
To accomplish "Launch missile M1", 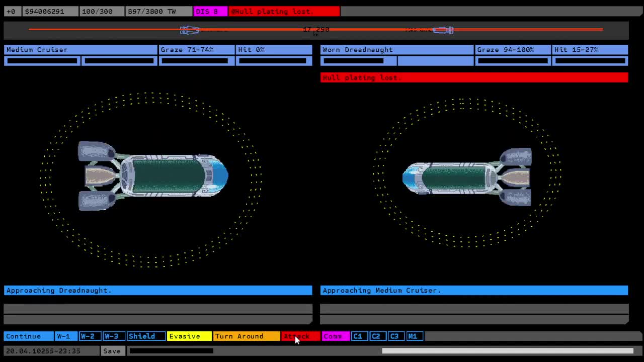I will click(x=413, y=336).
